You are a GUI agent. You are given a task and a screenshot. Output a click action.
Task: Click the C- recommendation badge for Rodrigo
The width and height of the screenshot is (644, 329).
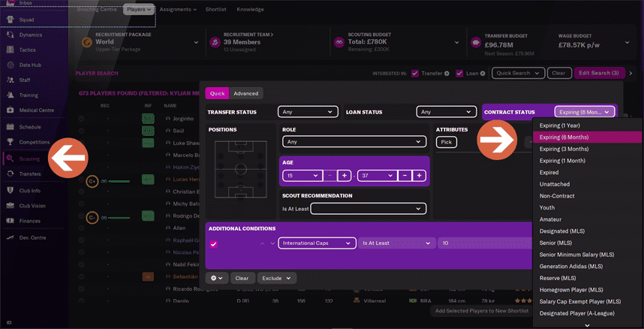[x=92, y=217]
